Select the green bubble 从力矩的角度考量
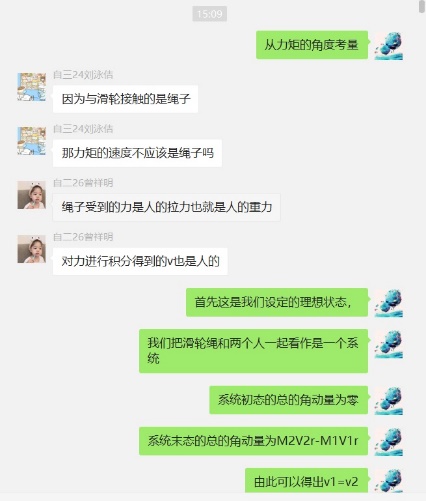This screenshot has height=501, width=426. [x=312, y=45]
